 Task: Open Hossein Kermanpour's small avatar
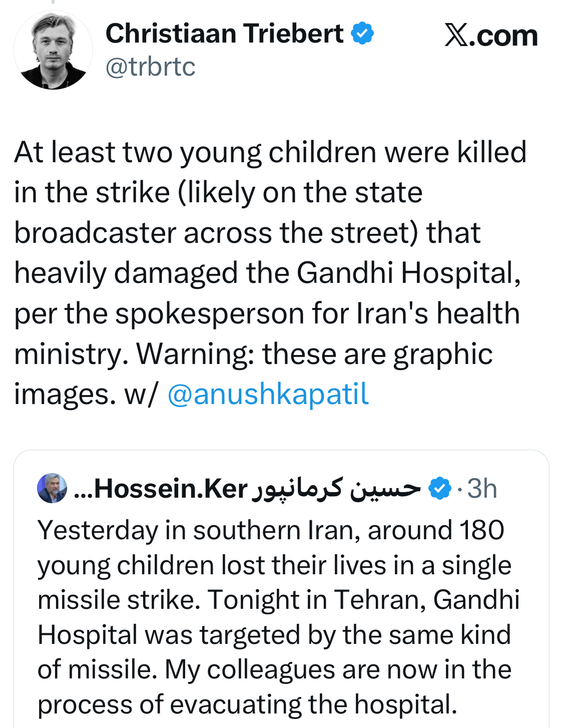coord(52,488)
